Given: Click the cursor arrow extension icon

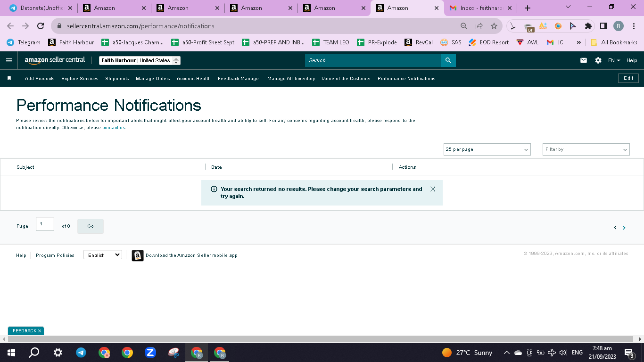Looking at the screenshot, I should (573, 26).
